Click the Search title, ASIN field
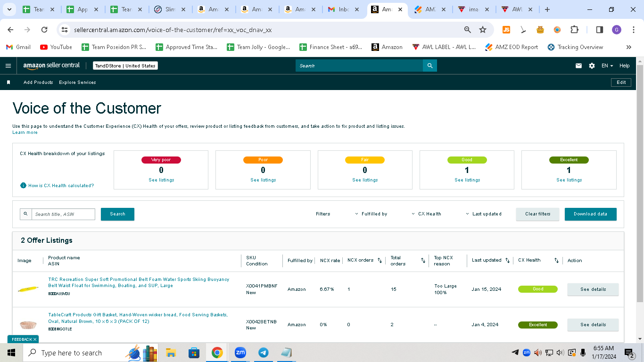This screenshot has height=362, width=644. click(x=63, y=214)
